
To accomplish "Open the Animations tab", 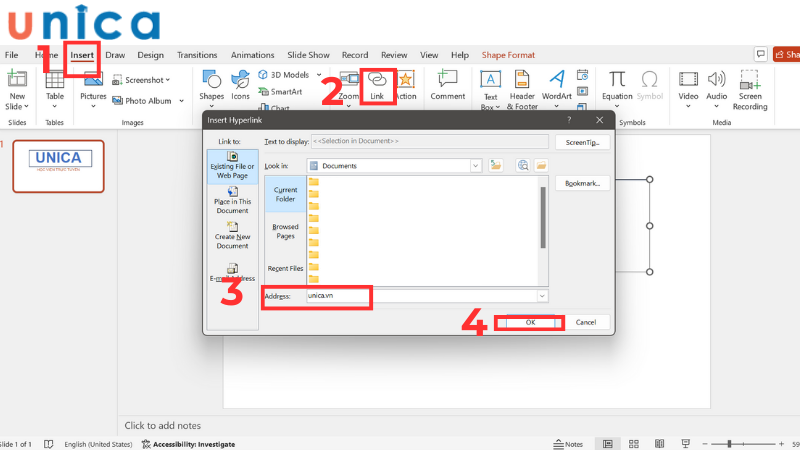I will pos(252,55).
